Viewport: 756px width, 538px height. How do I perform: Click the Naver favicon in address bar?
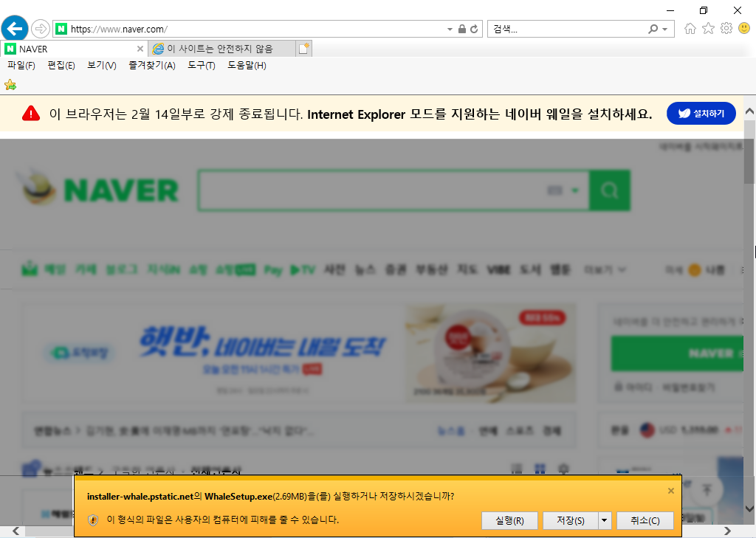click(x=61, y=29)
